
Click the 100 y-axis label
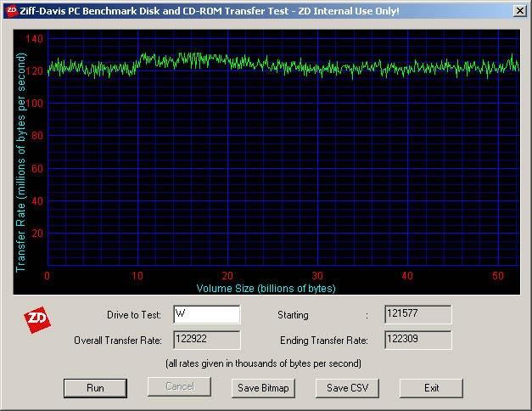point(34,104)
